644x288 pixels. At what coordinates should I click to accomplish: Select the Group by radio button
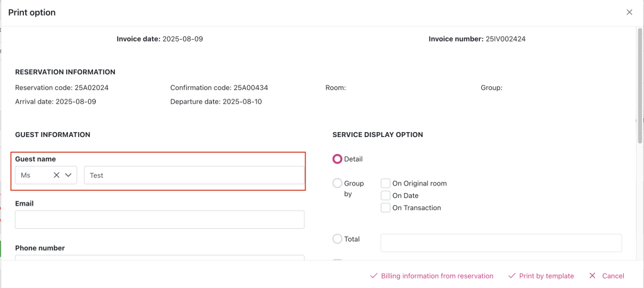coord(337,184)
